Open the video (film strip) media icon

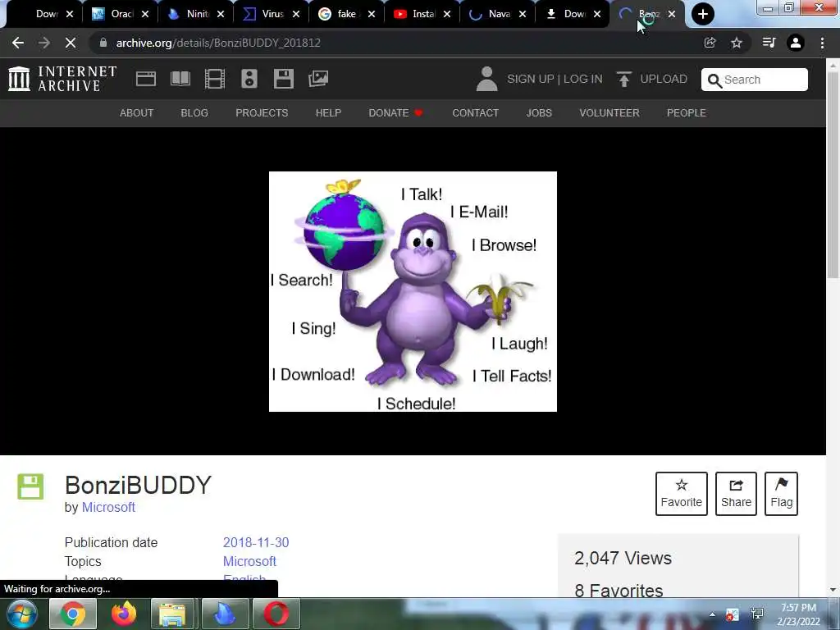[214, 79]
